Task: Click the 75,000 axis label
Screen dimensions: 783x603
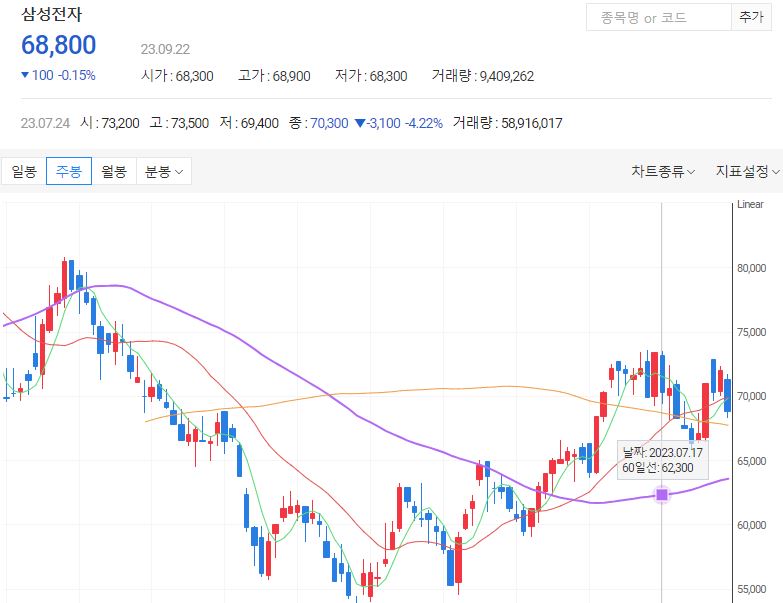Action: click(752, 332)
